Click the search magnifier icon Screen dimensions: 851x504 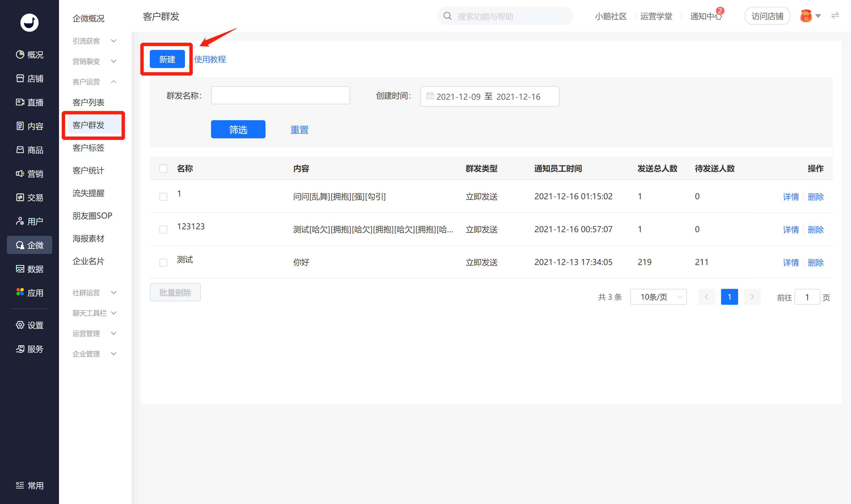tap(448, 16)
